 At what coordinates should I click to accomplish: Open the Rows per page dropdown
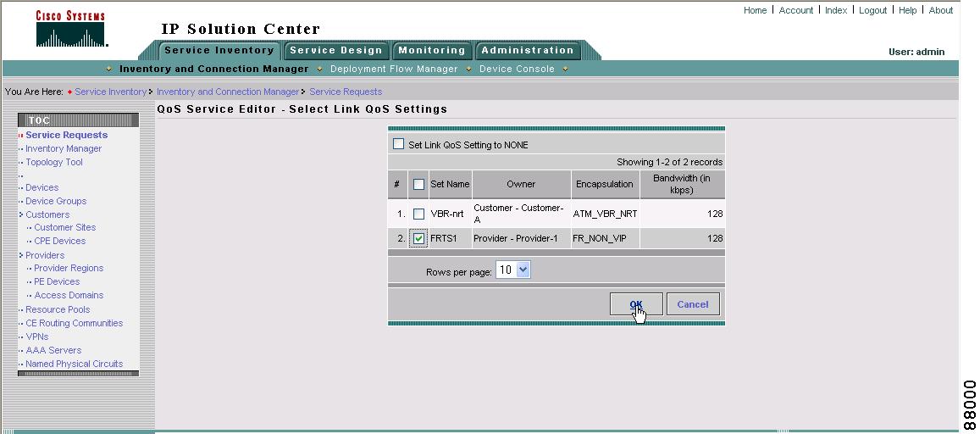513,270
